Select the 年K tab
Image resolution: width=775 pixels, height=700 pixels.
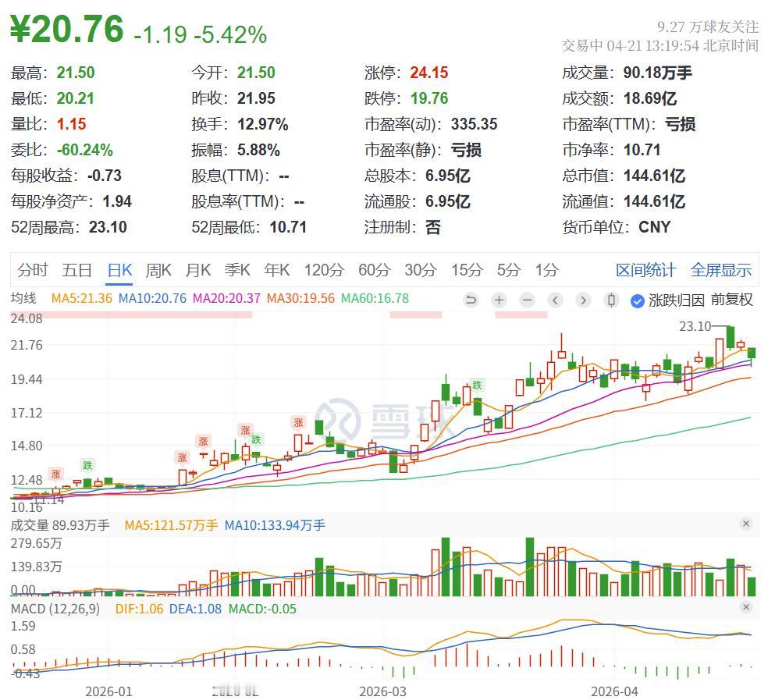click(277, 270)
